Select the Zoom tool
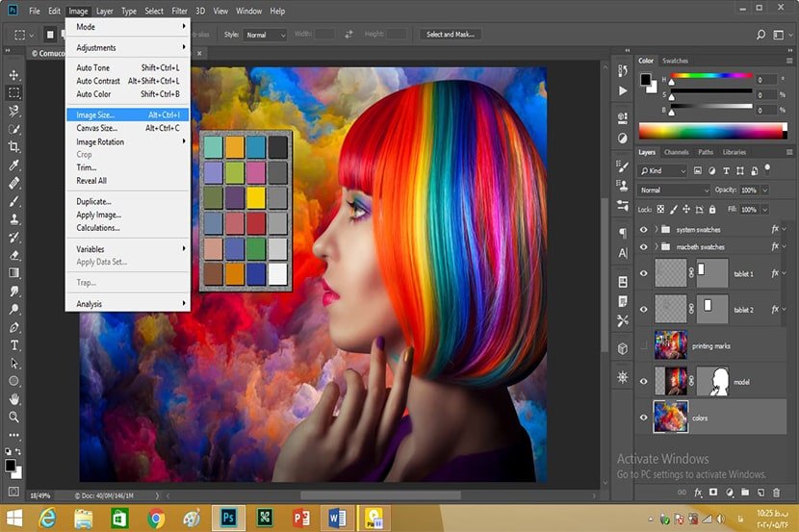Viewport: 799px width, 532px height. coord(13,417)
